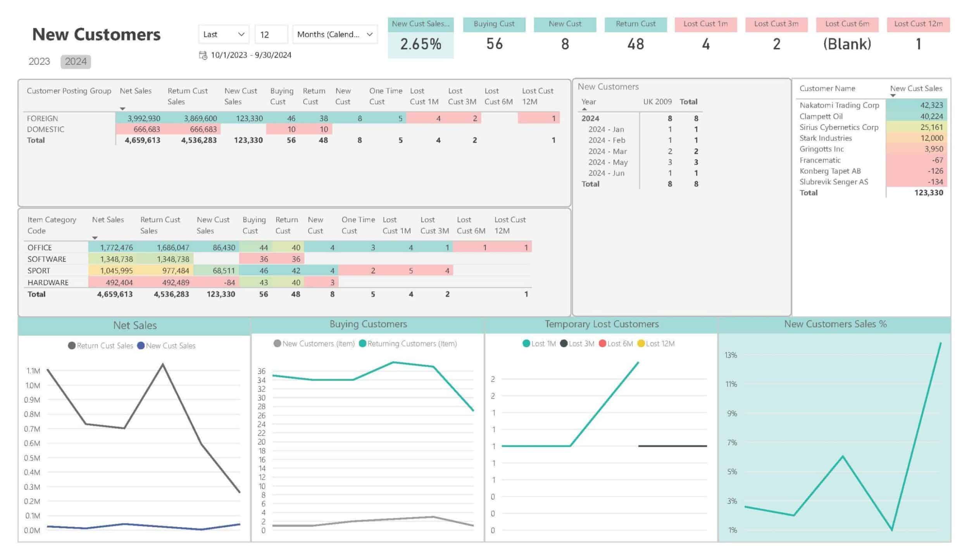
Task: Click the Return Cust Sales legend marker
Action: coord(72,345)
